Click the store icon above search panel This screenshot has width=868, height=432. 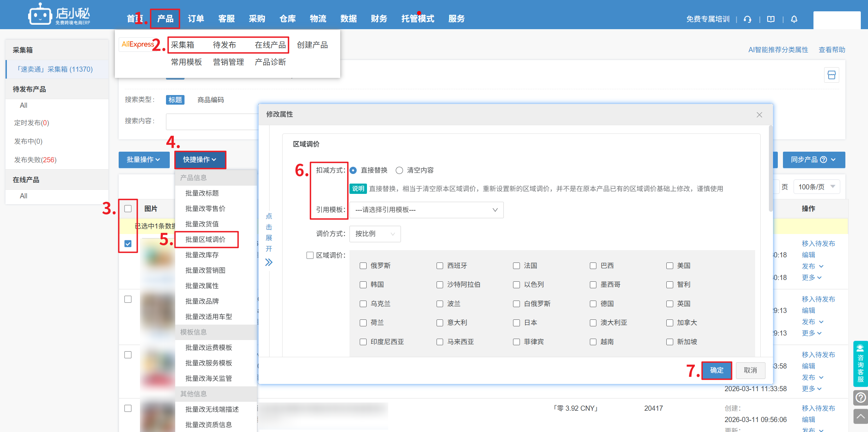coord(831,75)
